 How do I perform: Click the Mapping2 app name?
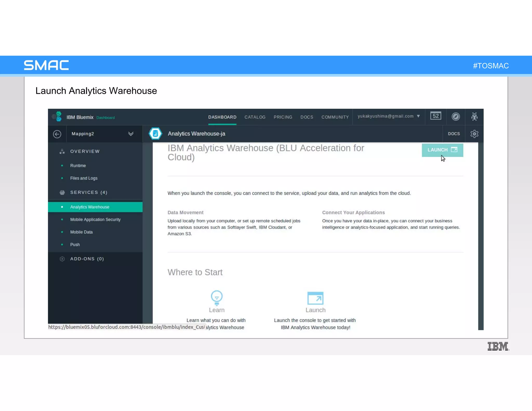point(83,134)
